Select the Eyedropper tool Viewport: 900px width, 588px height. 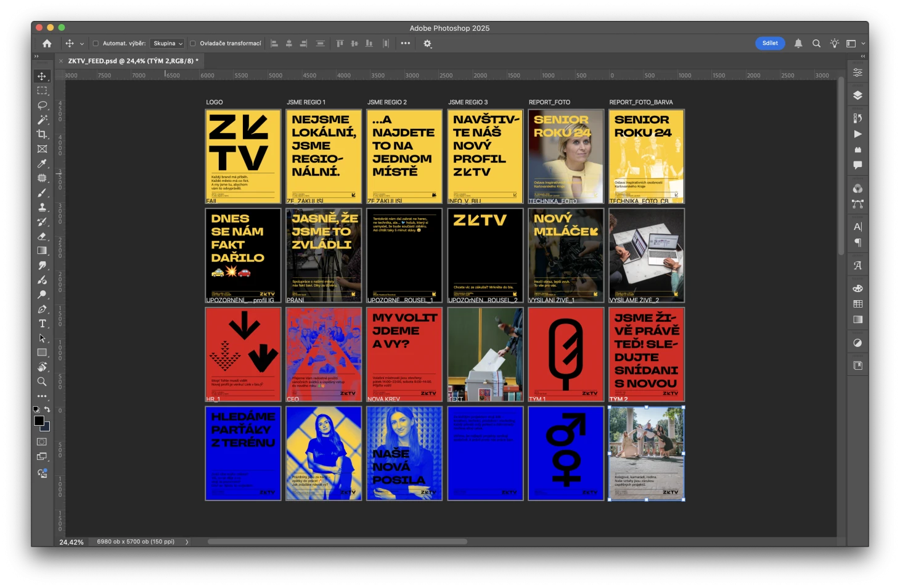42,163
